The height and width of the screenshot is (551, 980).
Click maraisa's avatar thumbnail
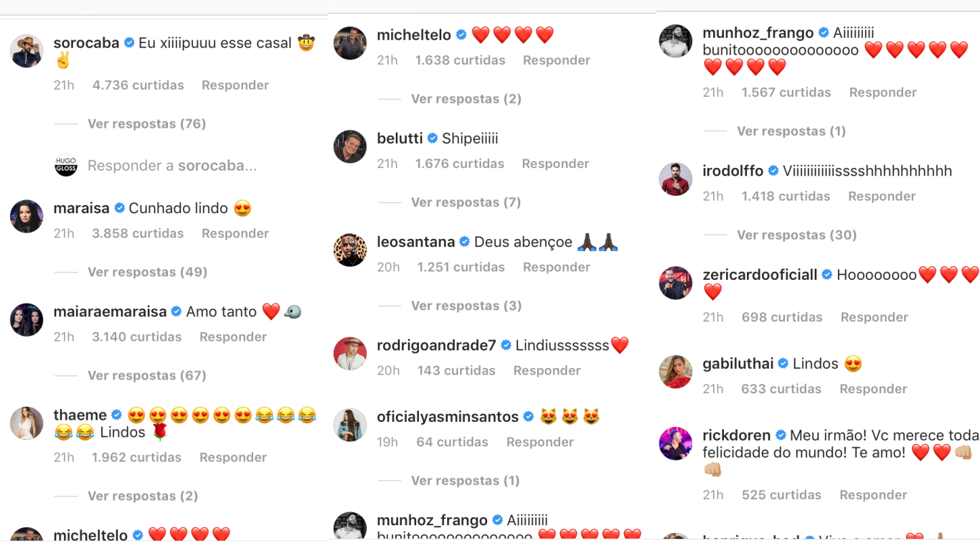27,216
